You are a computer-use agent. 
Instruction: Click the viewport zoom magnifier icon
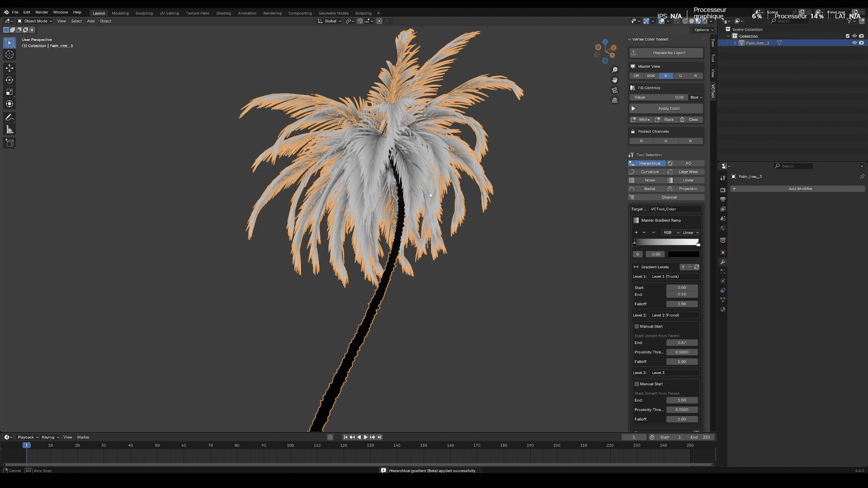click(x=614, y=70)
